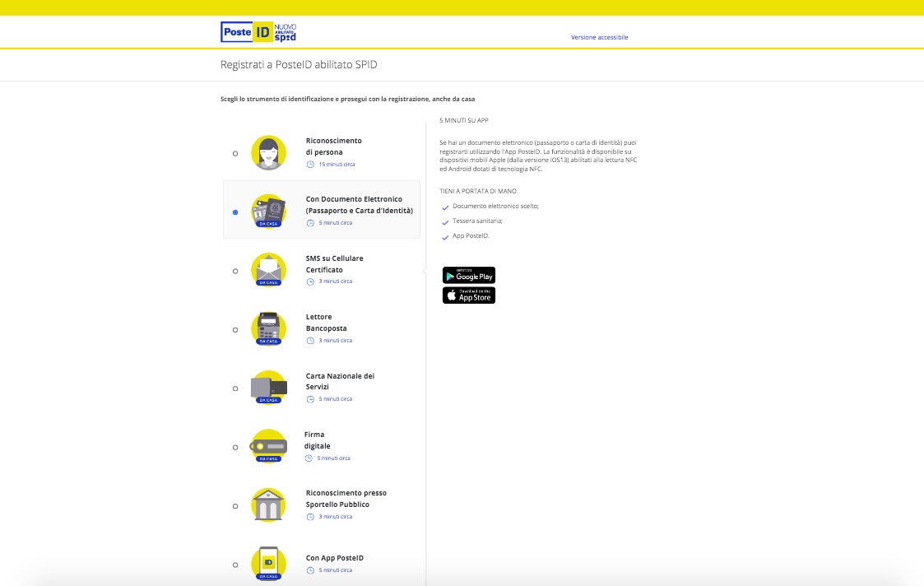Click the PosteID SPID logo
Screen dimensions: 924x586
point(258,32)
